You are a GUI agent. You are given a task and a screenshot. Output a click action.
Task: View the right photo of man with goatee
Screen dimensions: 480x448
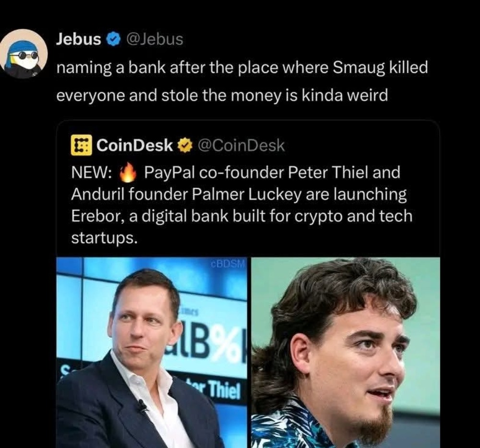click(x=346, y=353)
